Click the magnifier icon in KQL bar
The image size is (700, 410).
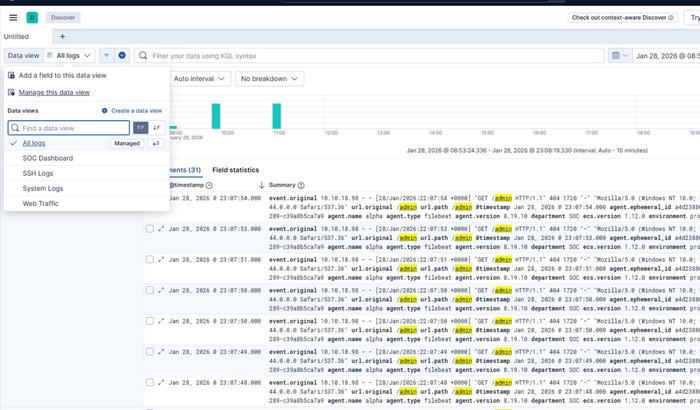point(143,55)
